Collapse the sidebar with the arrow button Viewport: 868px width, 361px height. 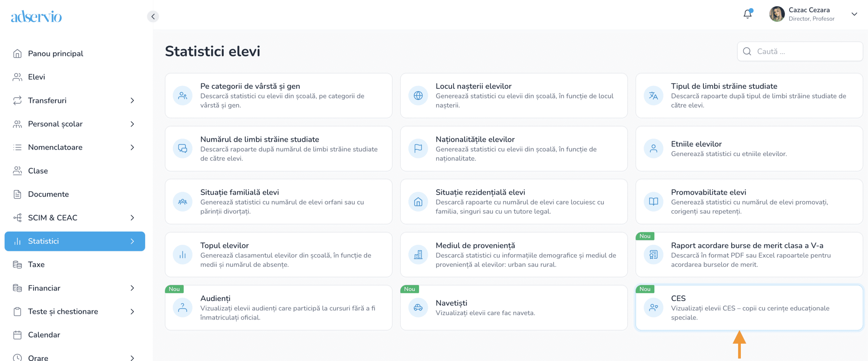coord(153,16)
